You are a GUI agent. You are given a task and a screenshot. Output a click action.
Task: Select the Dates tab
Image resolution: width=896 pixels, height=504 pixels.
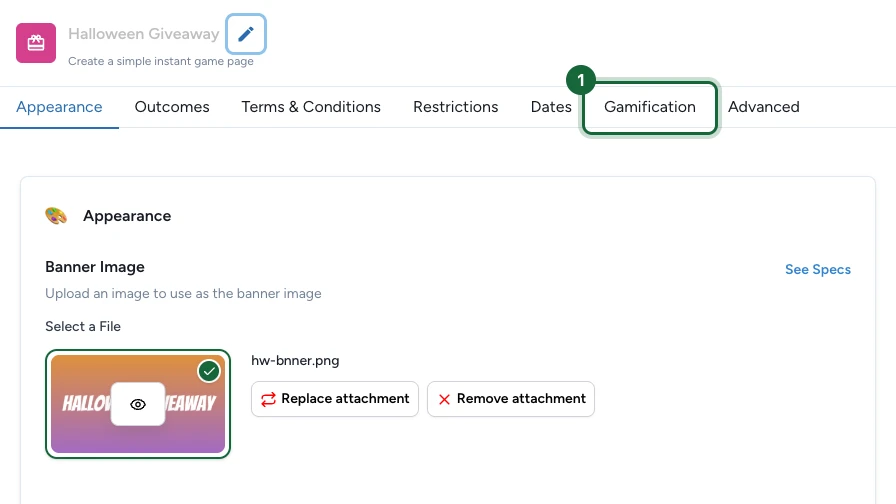pyautogui.click(x=551, y=107)
